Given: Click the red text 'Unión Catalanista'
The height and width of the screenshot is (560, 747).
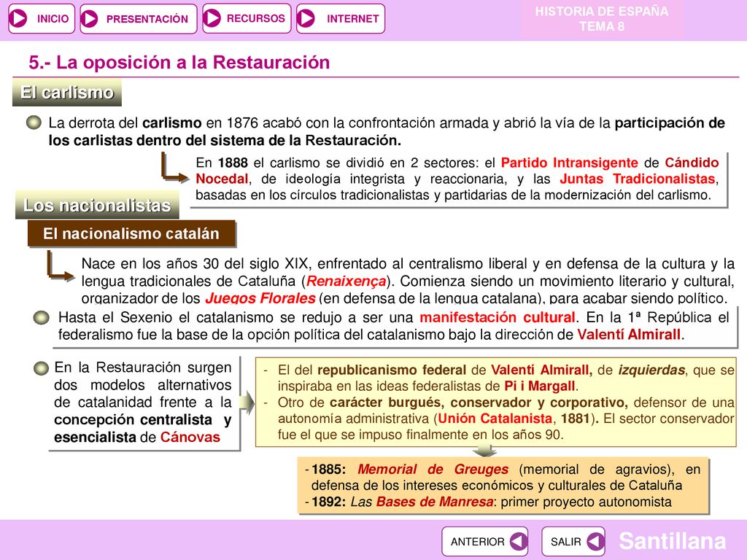Looking at the screenshot, I should [495, 419].
